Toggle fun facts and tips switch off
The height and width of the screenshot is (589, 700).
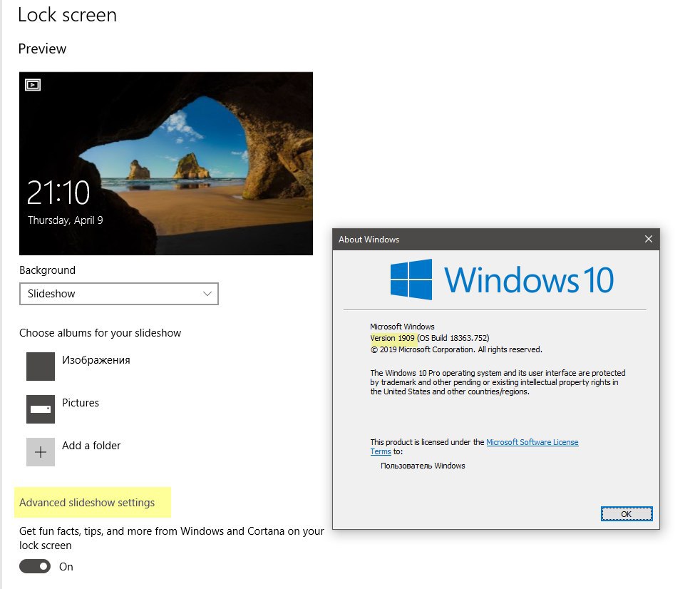point(35,566)
